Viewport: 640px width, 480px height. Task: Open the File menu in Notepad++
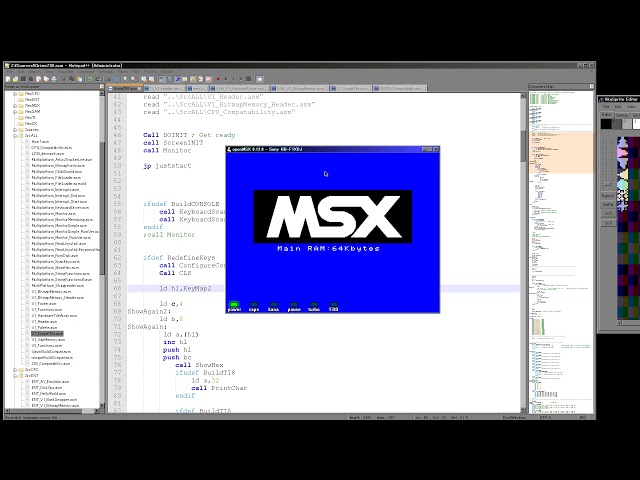coord(10,71)
